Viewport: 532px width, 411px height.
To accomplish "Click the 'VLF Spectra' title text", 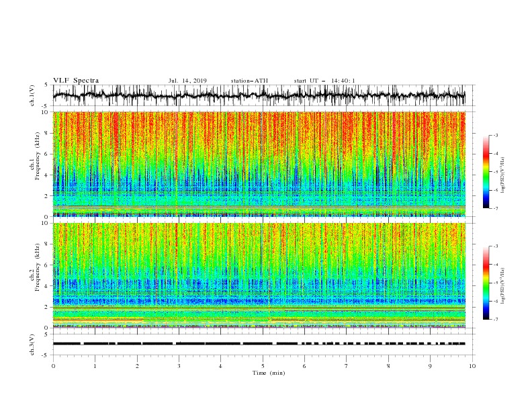I will 76,81.
